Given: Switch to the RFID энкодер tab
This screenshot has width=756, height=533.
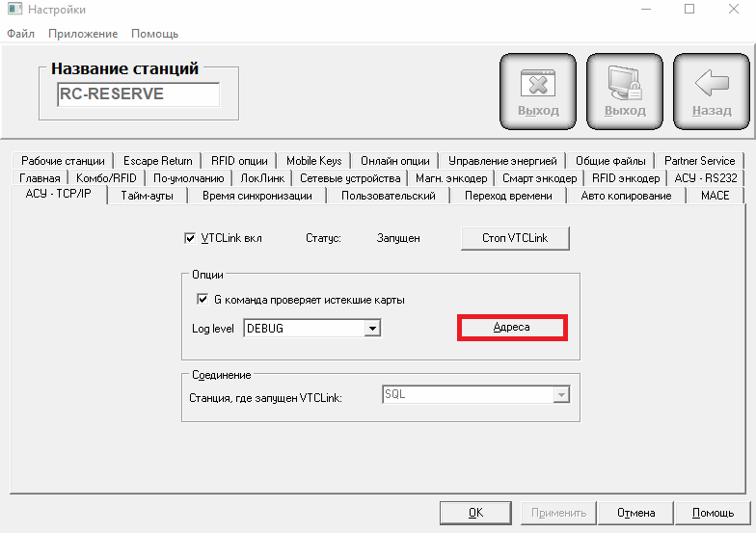Looking at the screenshot, I should point(626,178).
